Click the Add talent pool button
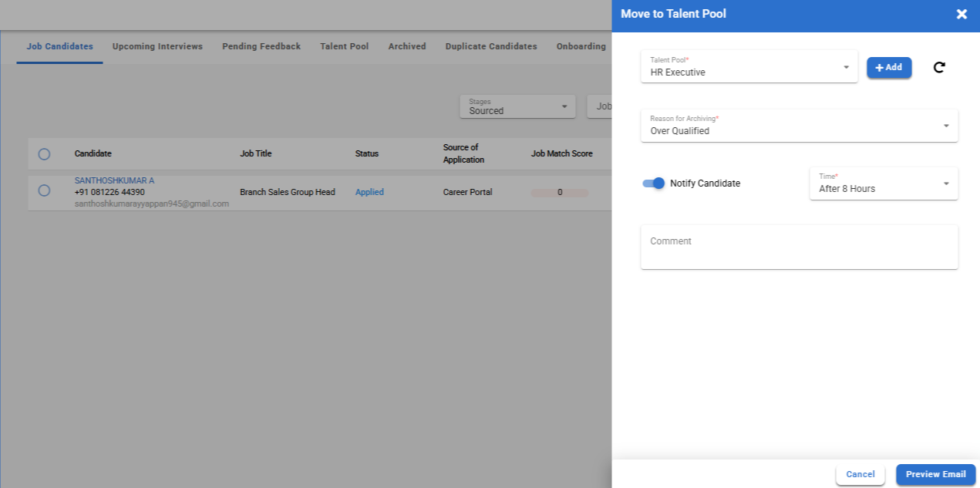 click(889, 68)
